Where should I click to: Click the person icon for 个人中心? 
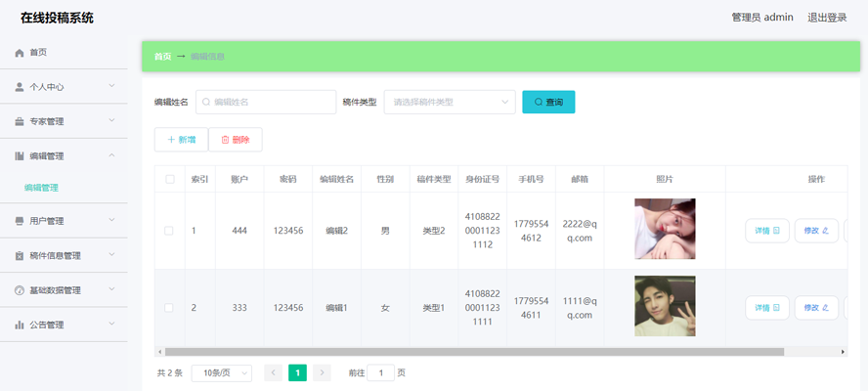(20, 87)
